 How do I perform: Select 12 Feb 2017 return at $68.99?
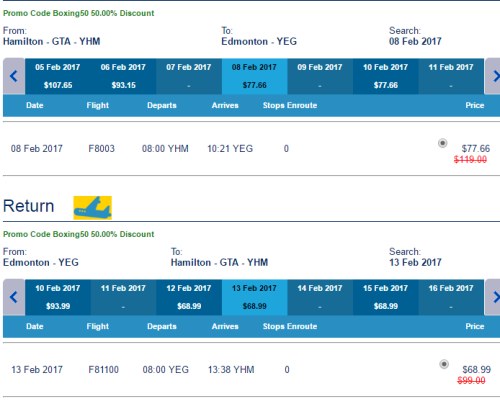pyautogui.click(x=189, y=297)
